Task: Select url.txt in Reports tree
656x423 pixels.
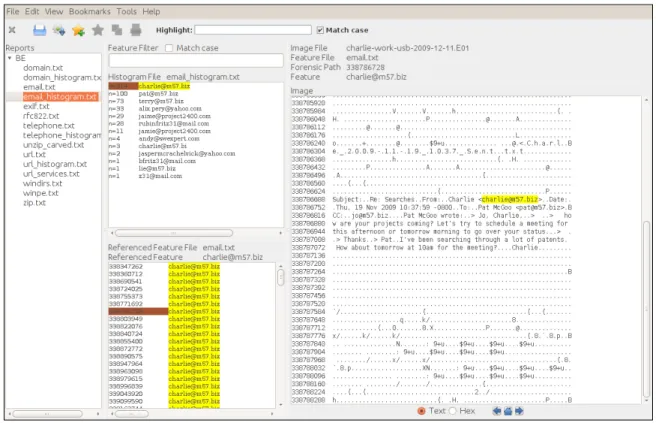Action: (34, 154)
